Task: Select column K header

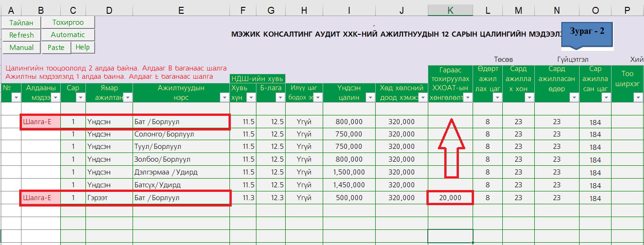Action: 450,11
